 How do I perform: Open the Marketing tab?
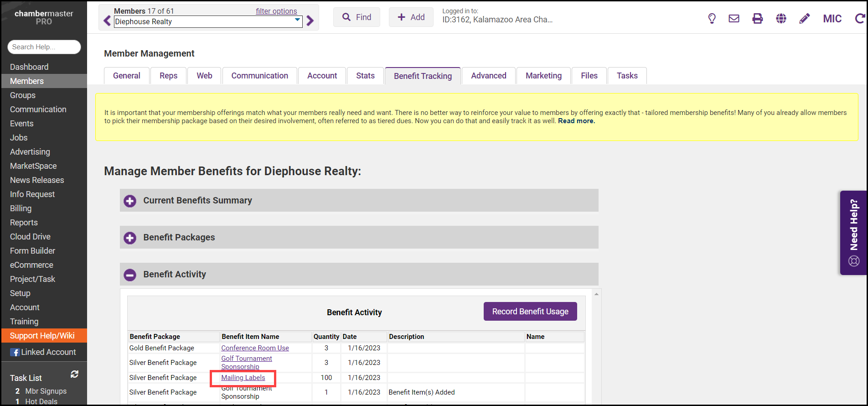click(x=543, y=76)
